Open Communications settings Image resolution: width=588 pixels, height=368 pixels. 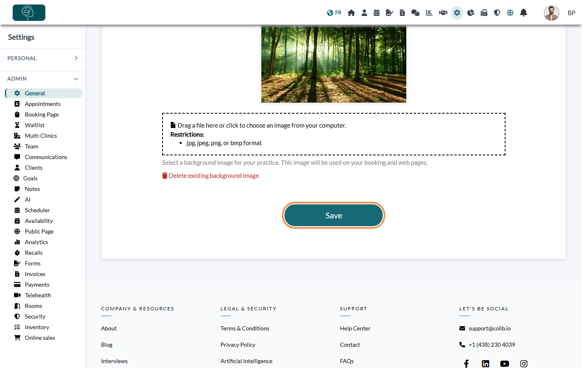point(46,157)
